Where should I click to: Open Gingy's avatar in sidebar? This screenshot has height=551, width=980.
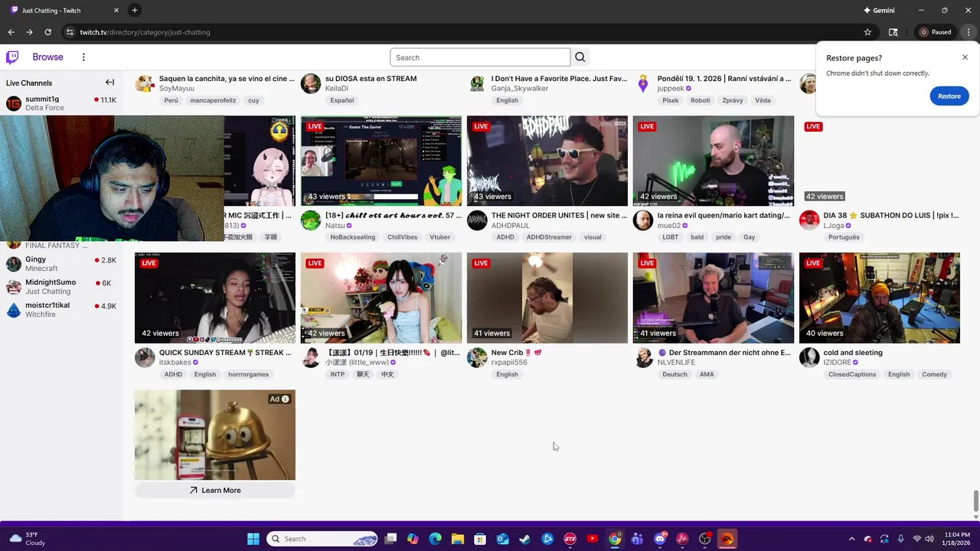pyautogui.click(x=14, y=264)
